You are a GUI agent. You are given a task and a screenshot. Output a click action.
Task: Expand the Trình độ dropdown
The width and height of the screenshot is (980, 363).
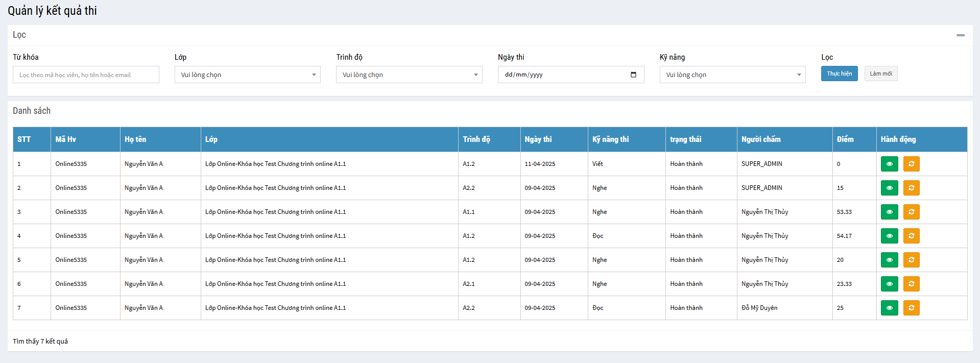tap(409, 75)
